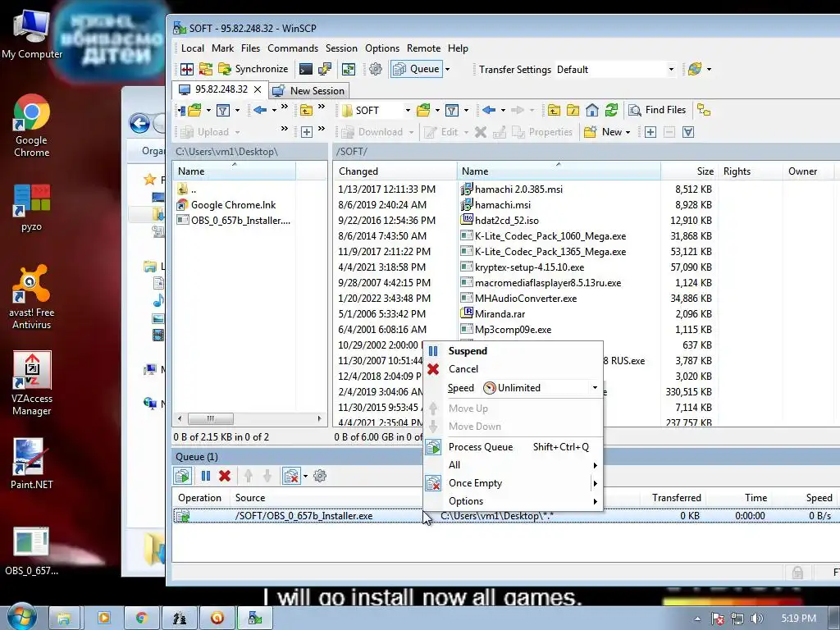Click the preferences gear icon in main toolbar
The height and width of the screenshot is (630, 840).
[x=376, y=69]
